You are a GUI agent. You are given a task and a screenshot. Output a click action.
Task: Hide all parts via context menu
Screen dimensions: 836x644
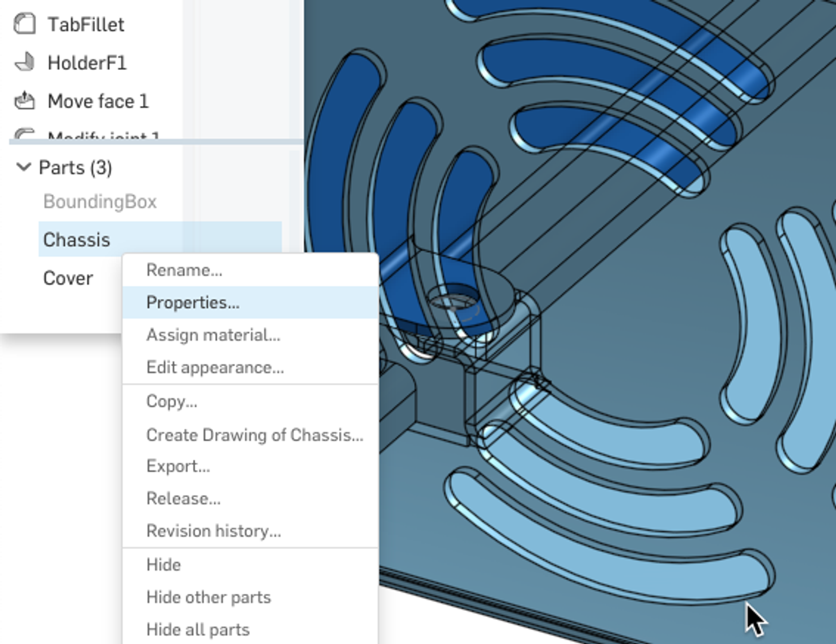[198, 629]
